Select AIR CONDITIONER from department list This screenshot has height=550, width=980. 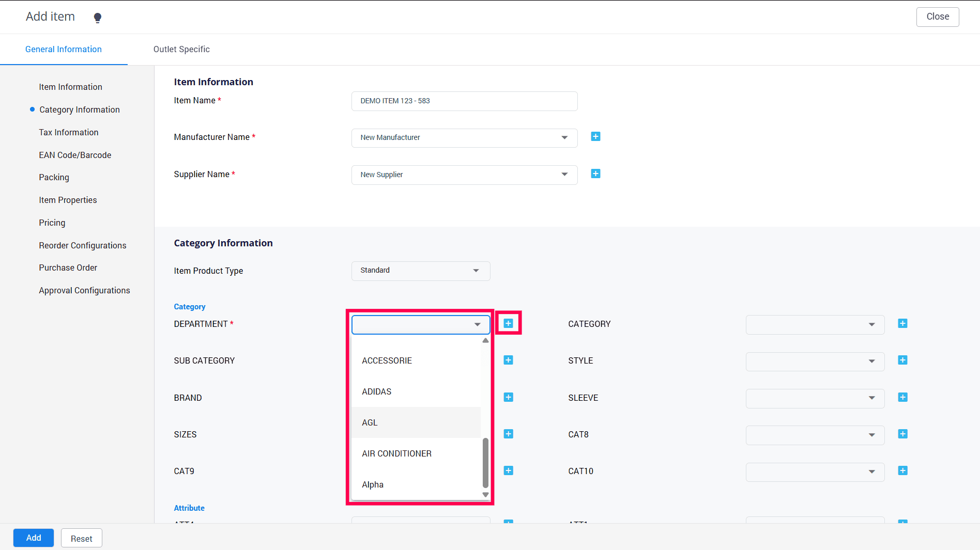[396, 453]
